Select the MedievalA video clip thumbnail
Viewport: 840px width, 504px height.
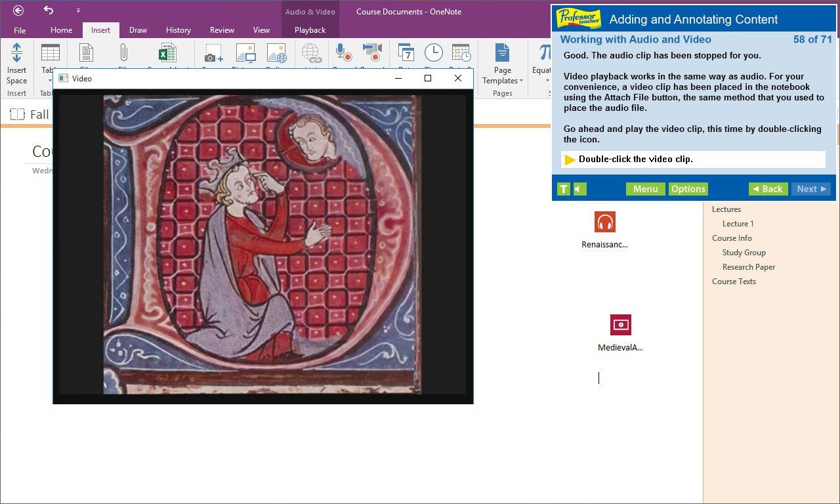coord(619,324)
